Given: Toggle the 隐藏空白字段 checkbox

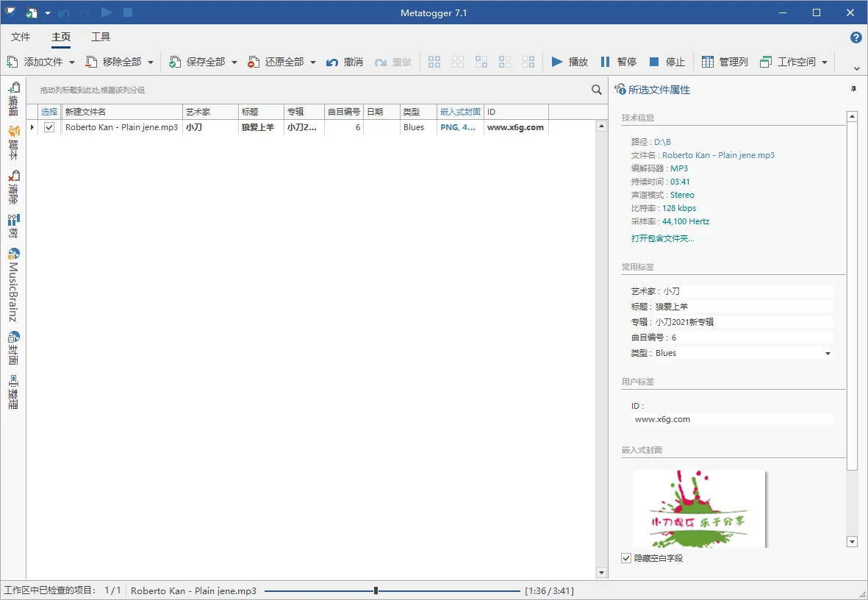Looking at the screenshot, I should coord(627,557).
